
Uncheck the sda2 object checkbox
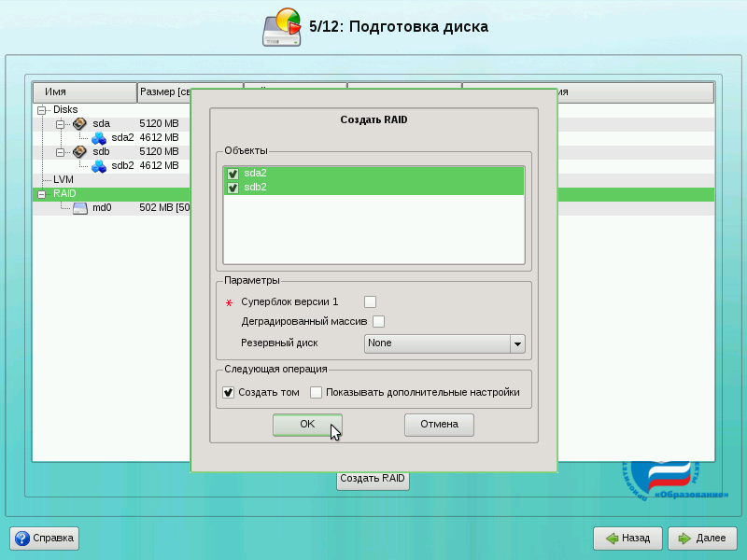click(233, 174)
